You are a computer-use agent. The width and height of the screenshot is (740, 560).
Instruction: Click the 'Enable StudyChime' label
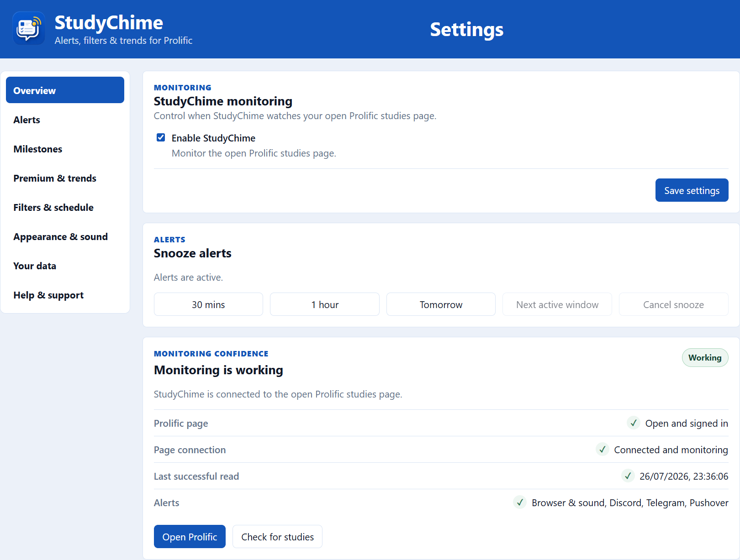coord(213,138)
